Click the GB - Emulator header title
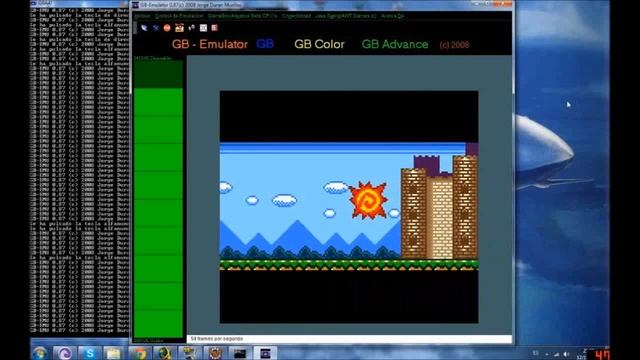The width and height of the screenshot is (640, 360). click(210, 44)
